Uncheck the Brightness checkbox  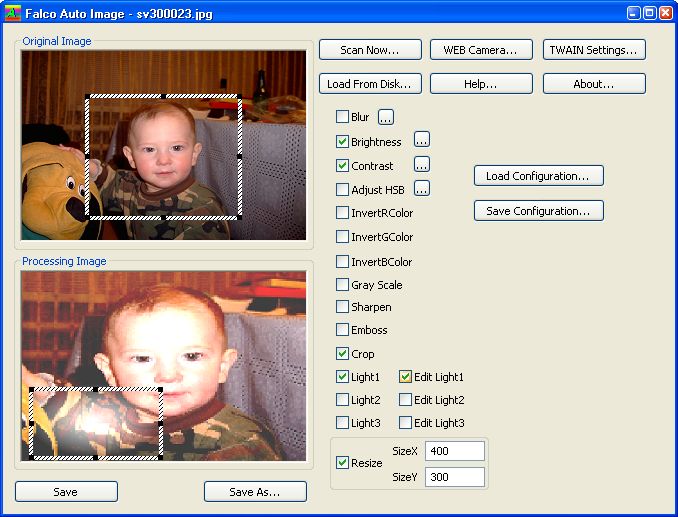pos(342,141)
